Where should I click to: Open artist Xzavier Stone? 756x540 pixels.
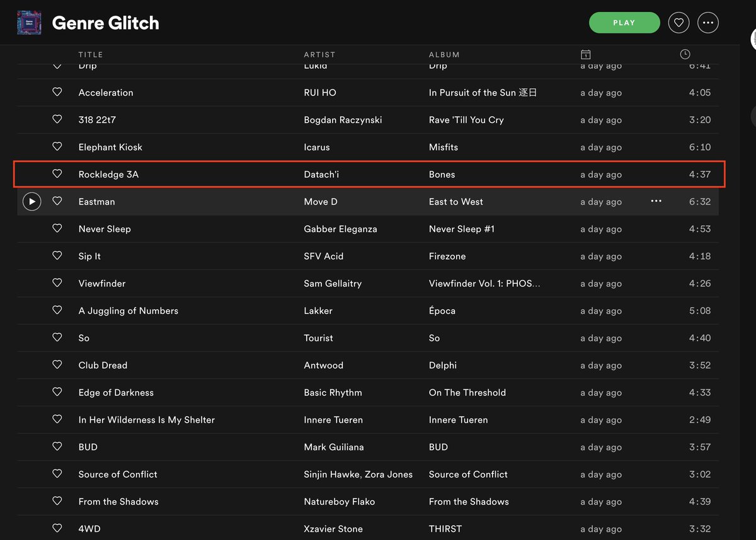click(333, 529)
